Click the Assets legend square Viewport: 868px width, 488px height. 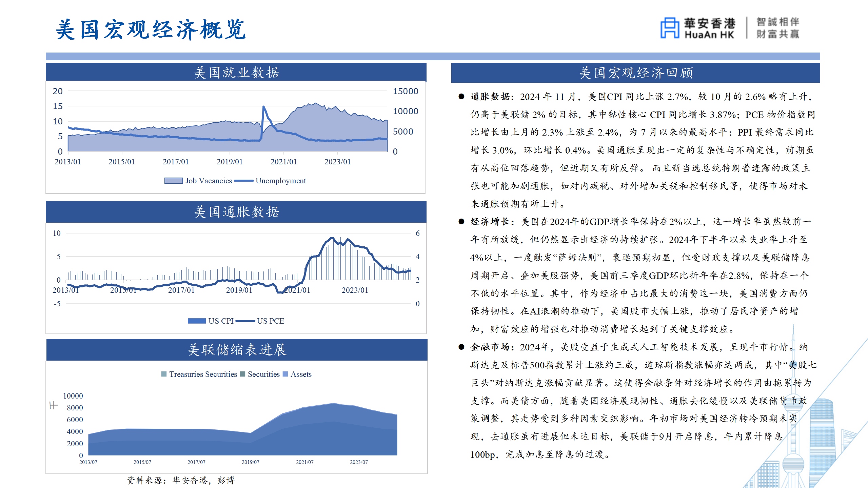coord(285,374)
